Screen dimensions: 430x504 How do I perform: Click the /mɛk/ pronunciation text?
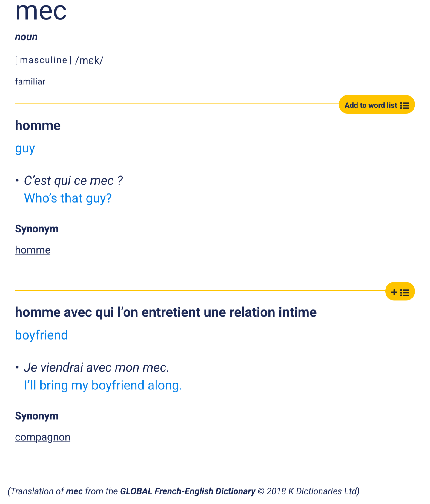[89, 61]
